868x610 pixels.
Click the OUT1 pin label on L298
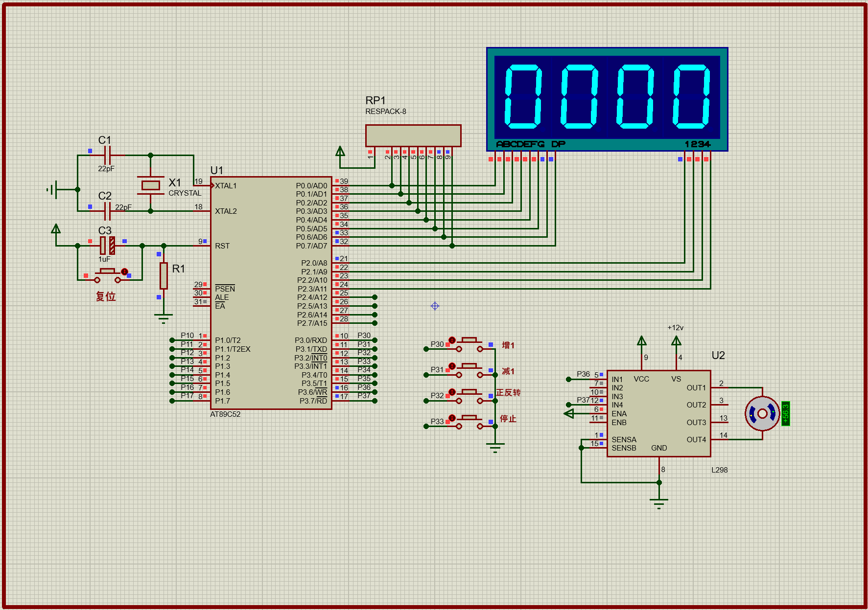point(696,388)
